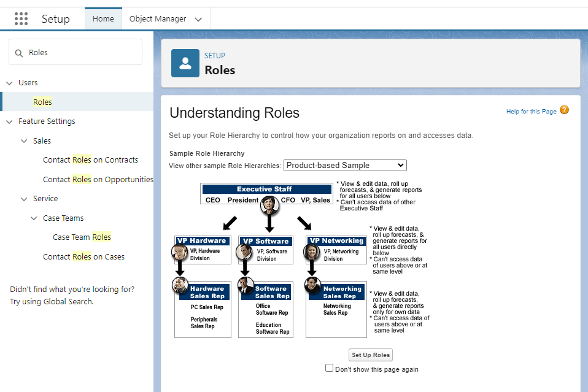Screen dimensions: 588x392
Task: Collapse the Feature Settings chevron
Action: point(9,121)
